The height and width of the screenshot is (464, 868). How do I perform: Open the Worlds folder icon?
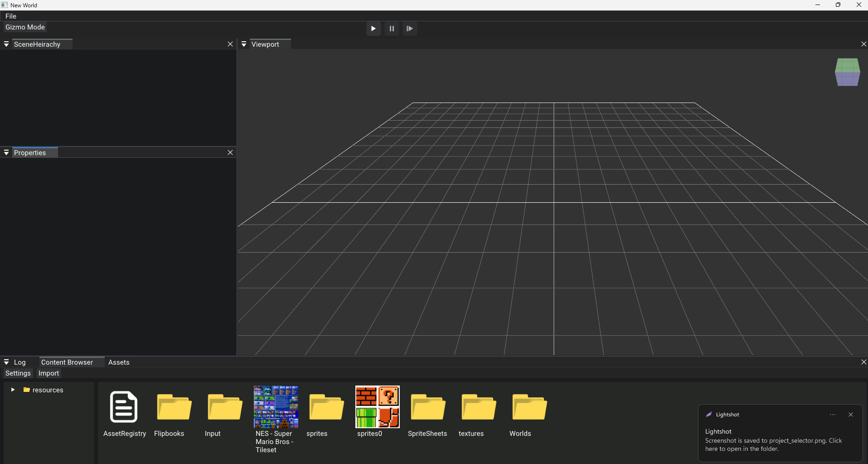coord(529,407)
